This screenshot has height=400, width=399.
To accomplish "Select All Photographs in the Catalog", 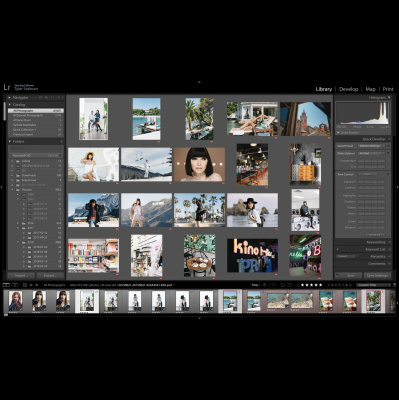I will point(36,111).
